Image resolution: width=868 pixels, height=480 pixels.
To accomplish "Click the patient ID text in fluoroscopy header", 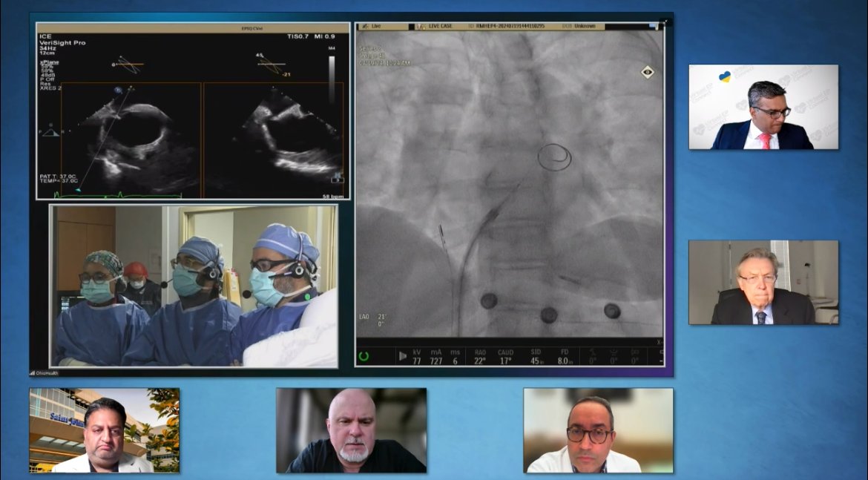I will point(507,26).
